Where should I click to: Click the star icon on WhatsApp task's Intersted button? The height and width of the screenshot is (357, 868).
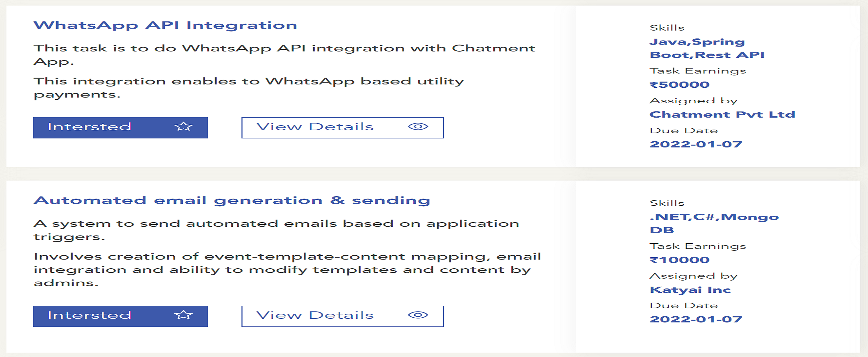(x=183, y=127)
